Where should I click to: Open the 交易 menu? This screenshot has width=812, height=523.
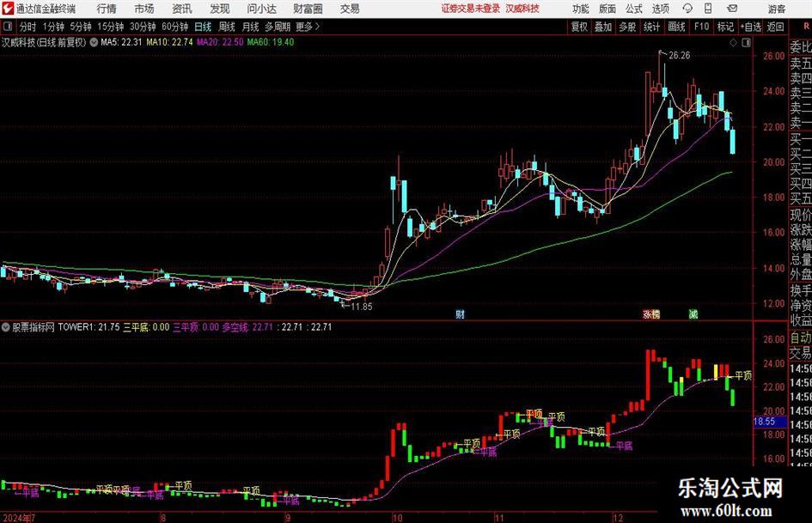[350, 9]
